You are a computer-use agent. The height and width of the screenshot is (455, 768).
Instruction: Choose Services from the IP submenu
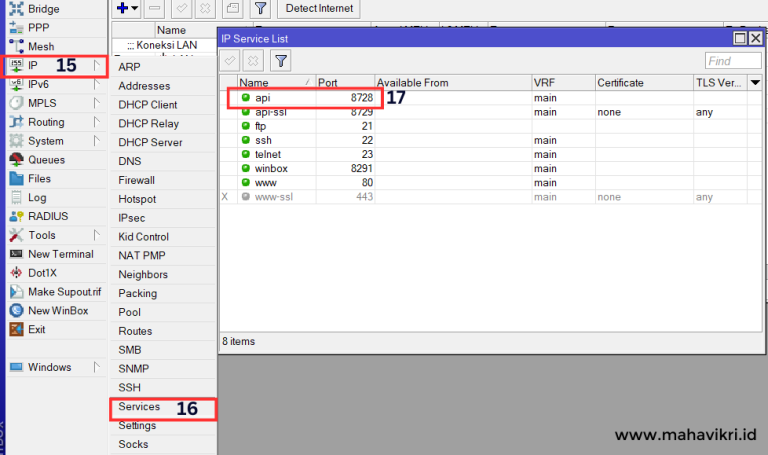[x=139, y=407]
